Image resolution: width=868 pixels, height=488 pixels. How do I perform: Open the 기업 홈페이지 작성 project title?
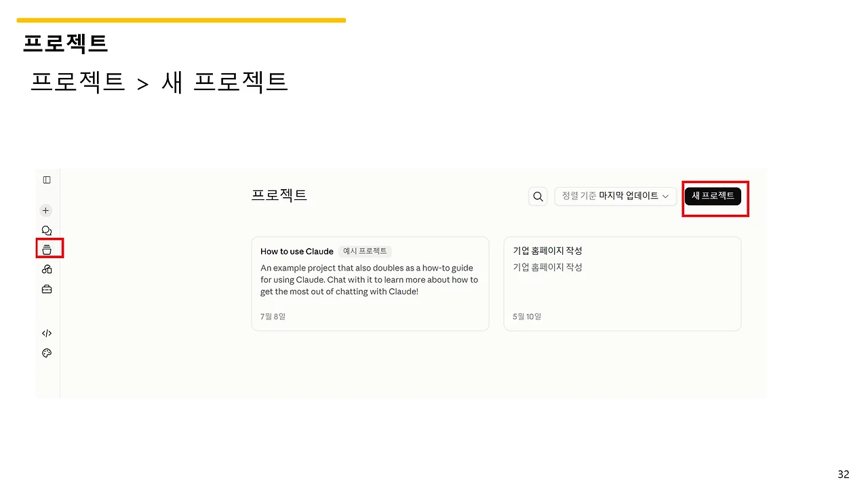click(548, 251)
